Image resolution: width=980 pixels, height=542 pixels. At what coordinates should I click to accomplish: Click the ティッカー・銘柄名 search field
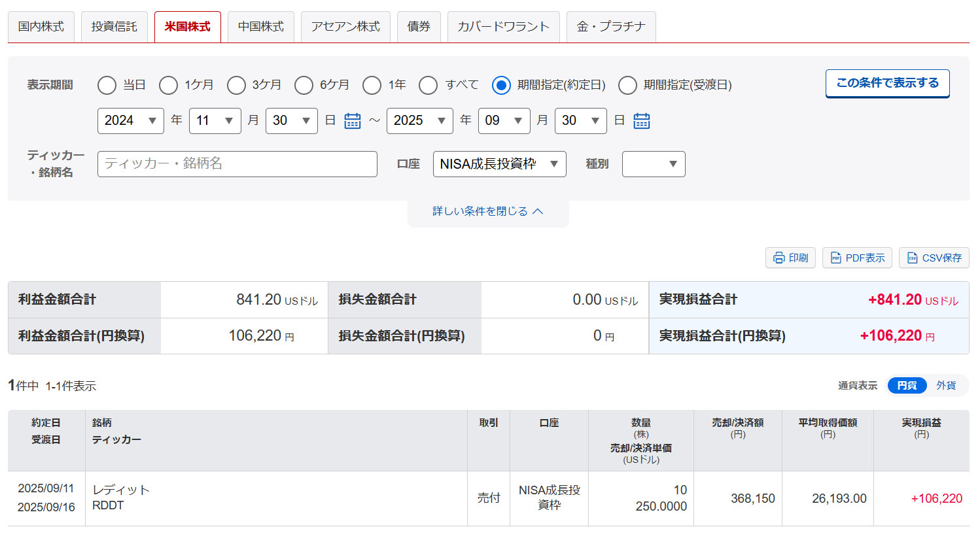237,164
